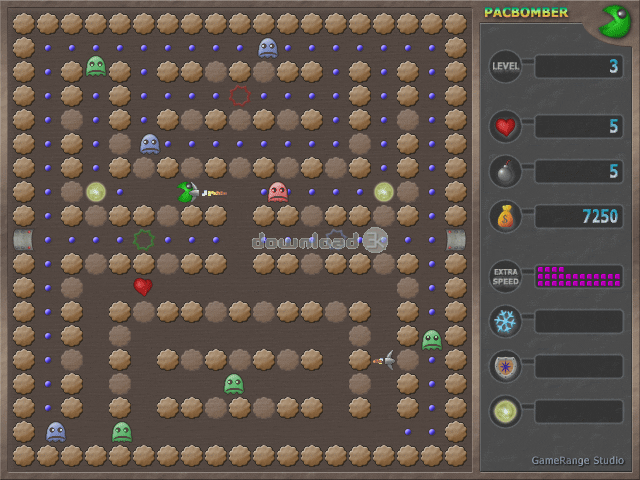Click the PACBOMBER title text
This screenshot has height=480, width=640.
526,13
